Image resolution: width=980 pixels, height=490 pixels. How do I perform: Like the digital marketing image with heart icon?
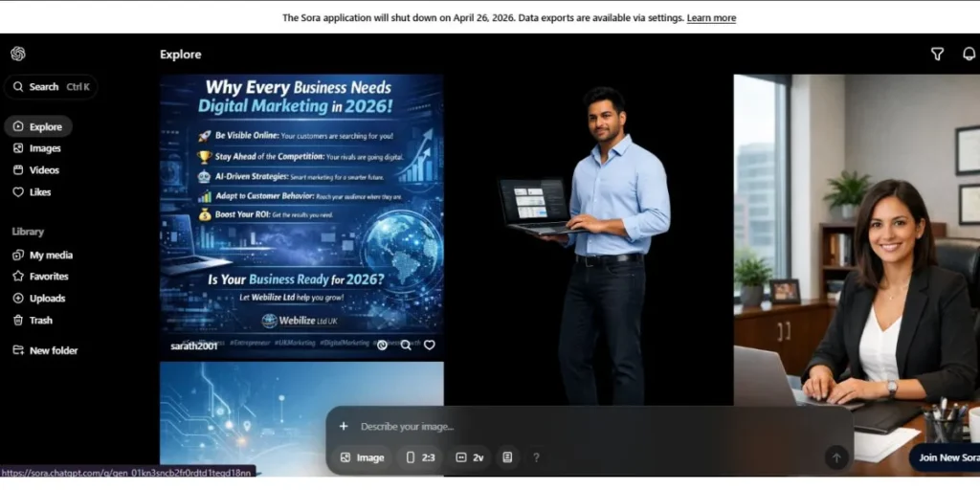(x=430, y=345)
